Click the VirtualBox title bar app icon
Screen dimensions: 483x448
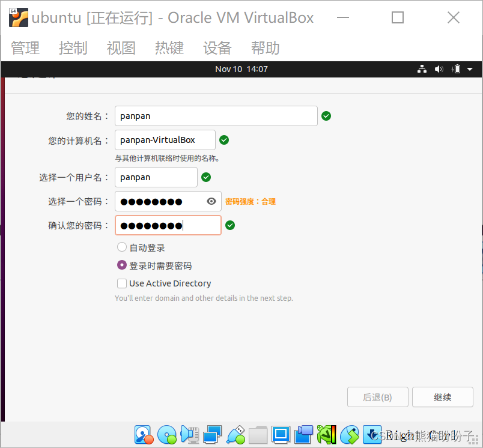pyautogui.click(x=19, y=17)
